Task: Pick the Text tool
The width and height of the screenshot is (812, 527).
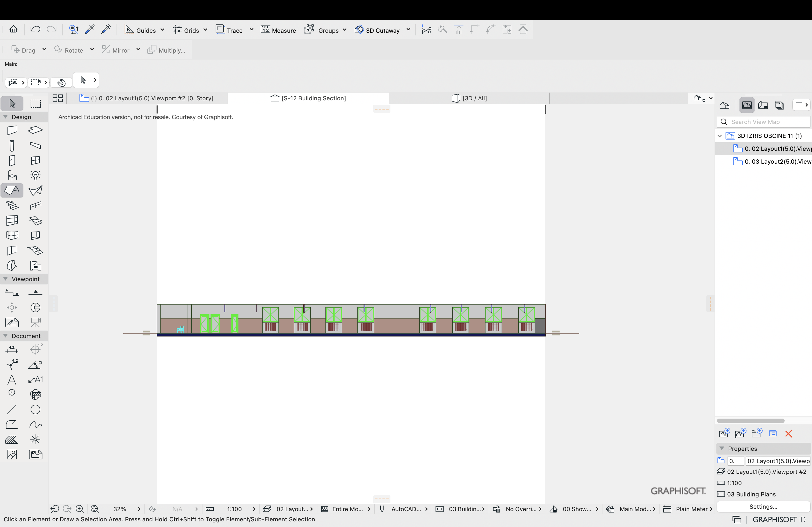Action: 12,379
